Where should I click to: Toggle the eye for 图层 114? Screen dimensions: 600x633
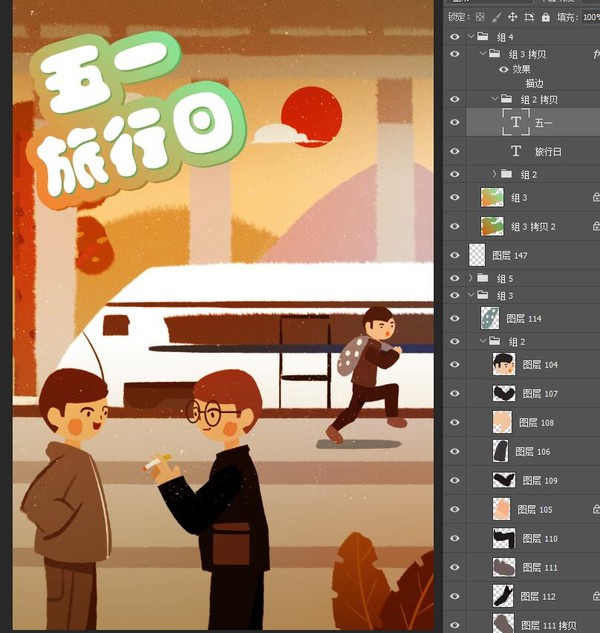point(455,318)
